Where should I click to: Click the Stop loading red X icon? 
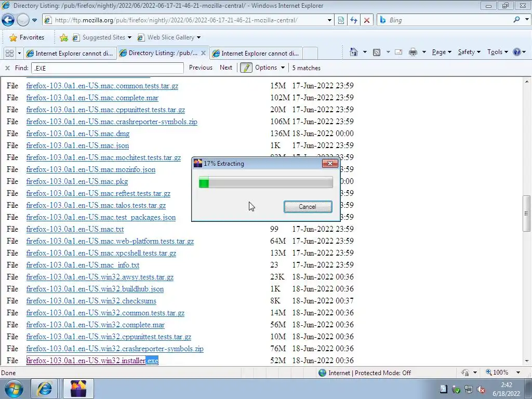(x=367, y=20)
